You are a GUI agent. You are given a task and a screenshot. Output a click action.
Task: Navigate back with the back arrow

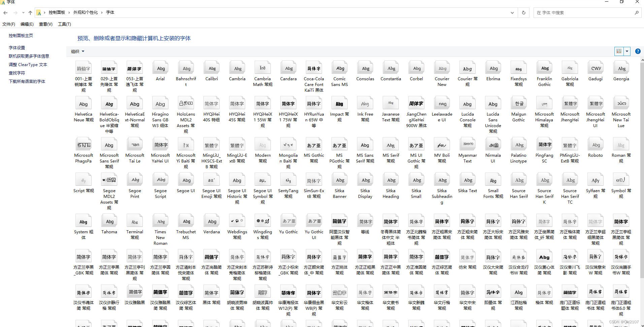[5, 13]
